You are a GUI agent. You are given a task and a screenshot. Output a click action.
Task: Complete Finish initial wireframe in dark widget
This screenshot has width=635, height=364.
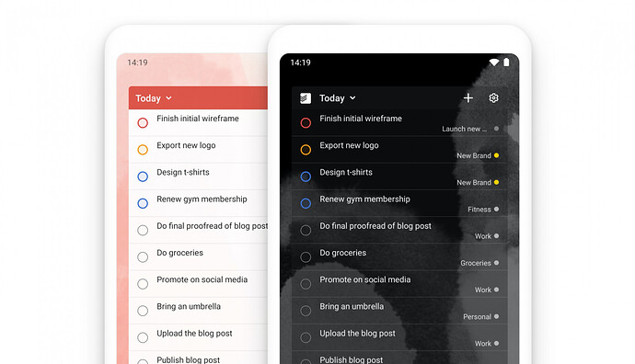(x=306, y=122)
